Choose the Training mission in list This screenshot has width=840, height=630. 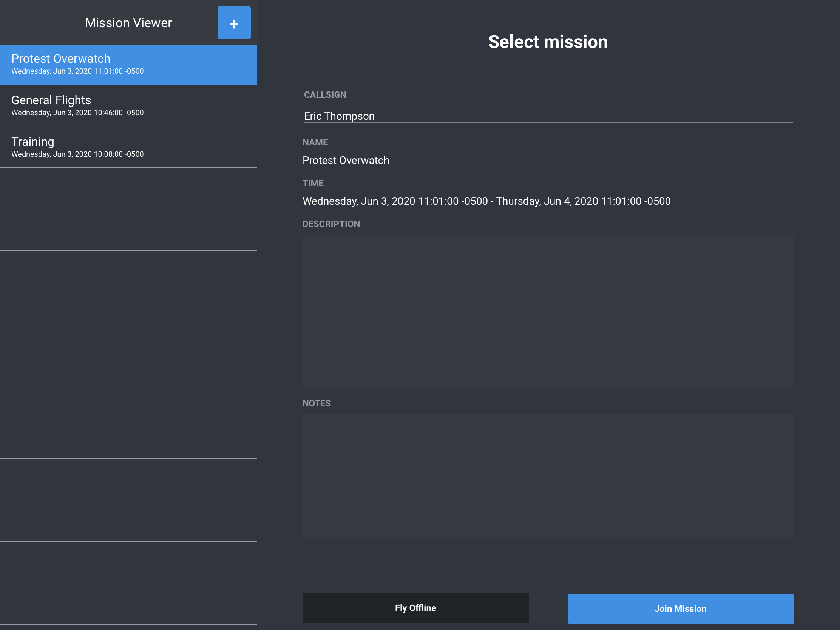(x=128, y=147)
